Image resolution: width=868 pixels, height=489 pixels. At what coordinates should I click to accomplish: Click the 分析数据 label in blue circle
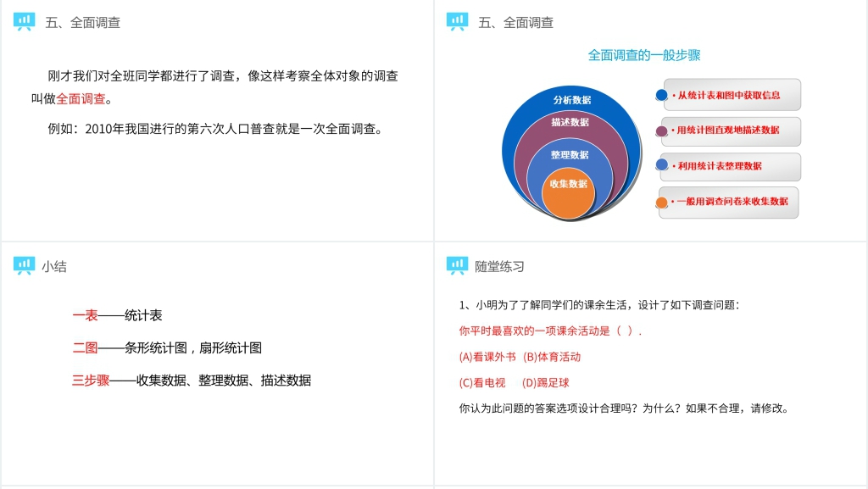tap(572, 100)
